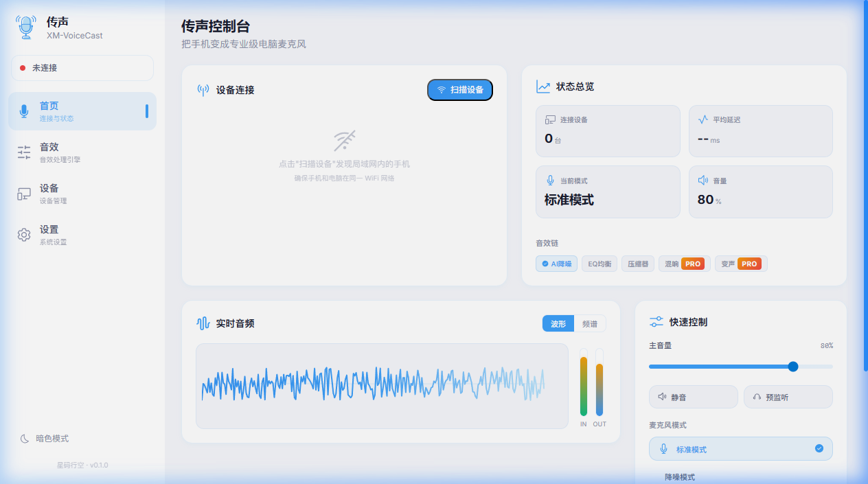Image resolution: width=868 pixels, height=484 pixels.
Task: Click the home microphone icon in sidebar
Action: [24, 111]
